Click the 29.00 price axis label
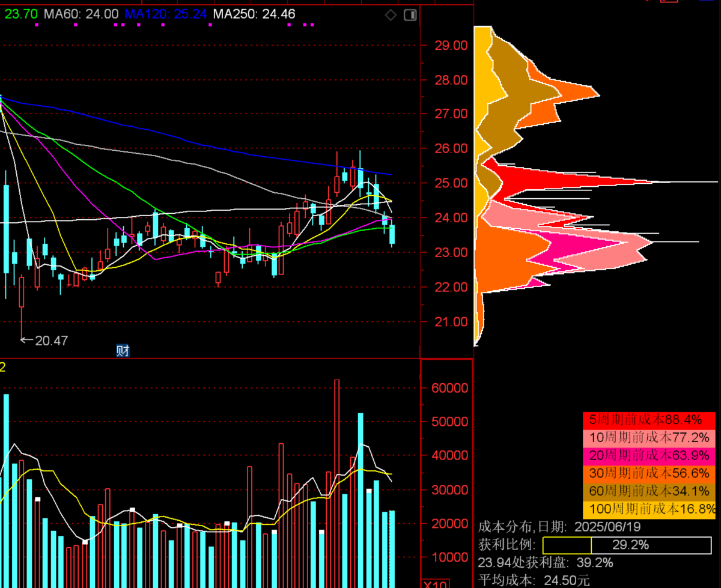 451,46
